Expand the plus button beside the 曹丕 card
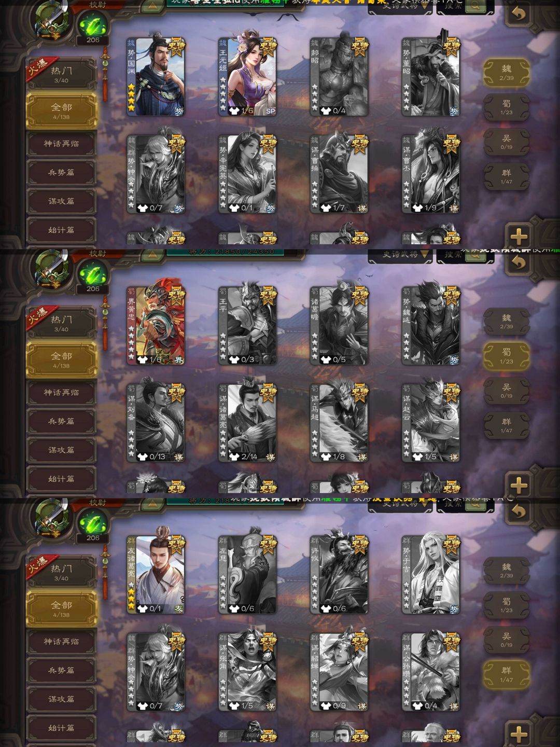The width and height of the screenshot is (560, 747). click(519, 237)
